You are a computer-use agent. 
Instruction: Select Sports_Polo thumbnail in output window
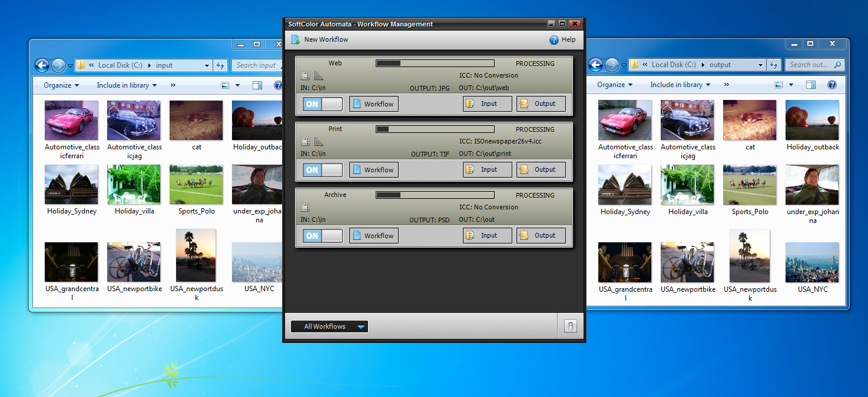pyautogui.click(x=750, y=185)
